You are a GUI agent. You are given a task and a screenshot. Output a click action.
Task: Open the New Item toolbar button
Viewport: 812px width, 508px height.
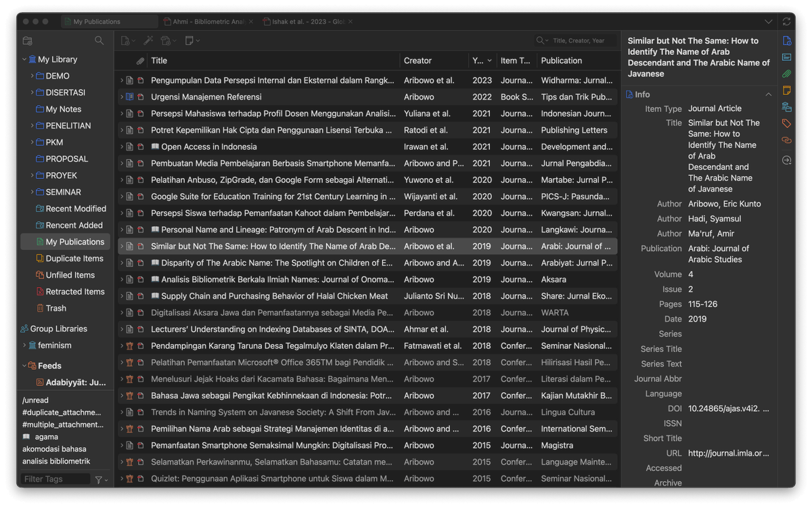[128, 41]
